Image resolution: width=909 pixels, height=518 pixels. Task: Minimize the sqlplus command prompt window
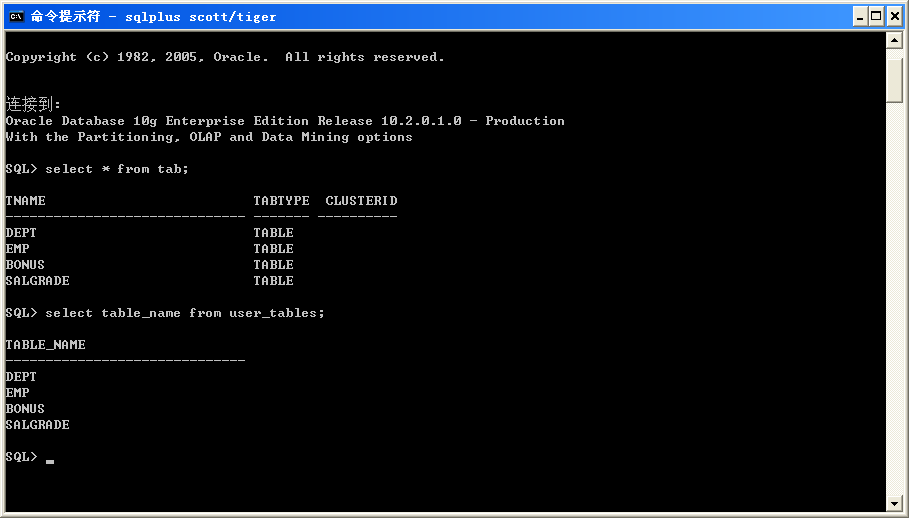[860, 16]
